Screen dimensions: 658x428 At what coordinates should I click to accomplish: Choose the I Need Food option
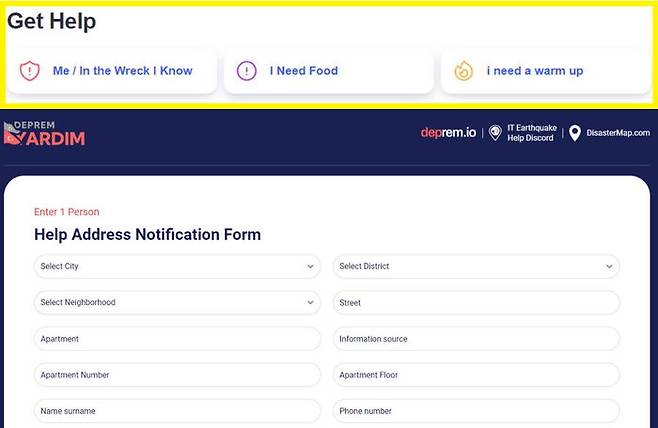point(328,71)
